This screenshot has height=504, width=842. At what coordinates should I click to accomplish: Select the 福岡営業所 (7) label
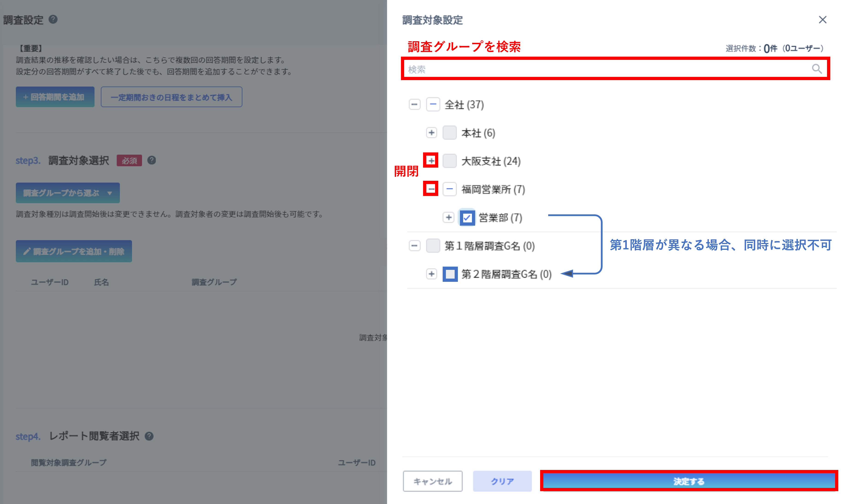[x=493, y=189]
